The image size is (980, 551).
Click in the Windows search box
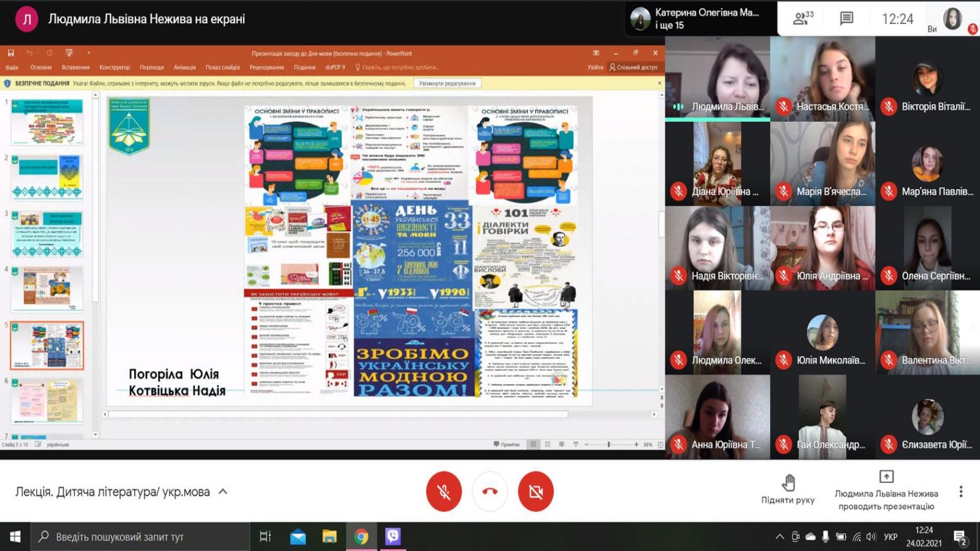140,537
